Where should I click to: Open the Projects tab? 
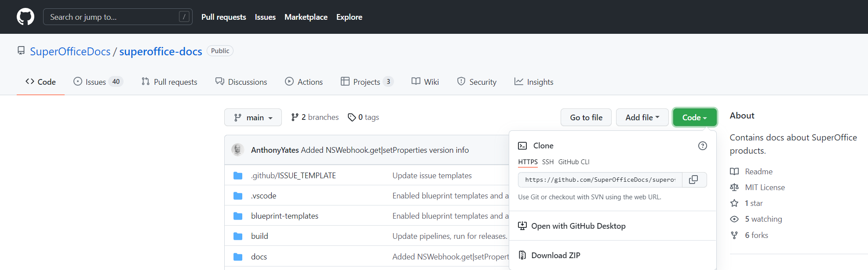point(367,82)
